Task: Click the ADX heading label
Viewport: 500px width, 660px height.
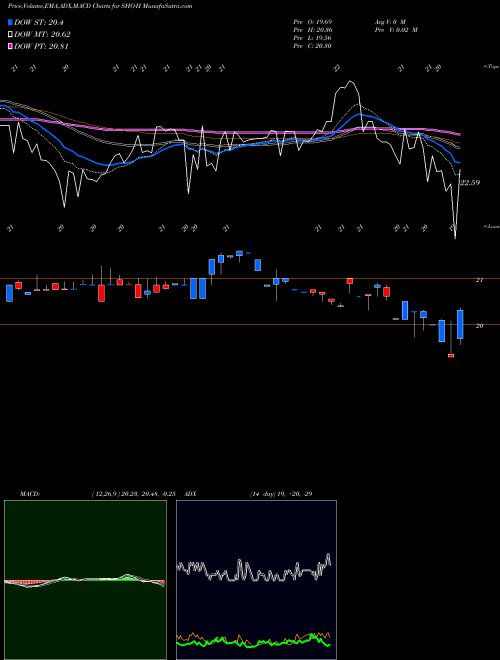Action: 190,494
